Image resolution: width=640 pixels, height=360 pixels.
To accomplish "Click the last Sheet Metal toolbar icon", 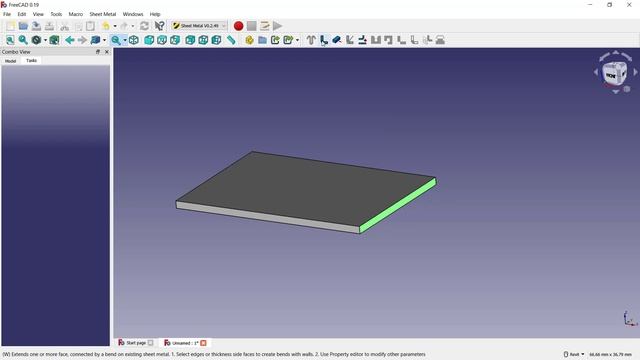I will pyautogui.click(x=440, y=40).
